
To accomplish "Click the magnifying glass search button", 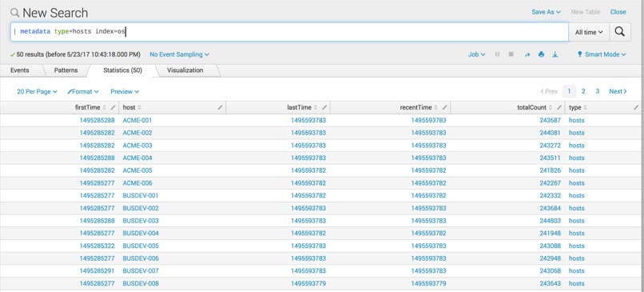I will coord(620,32).
